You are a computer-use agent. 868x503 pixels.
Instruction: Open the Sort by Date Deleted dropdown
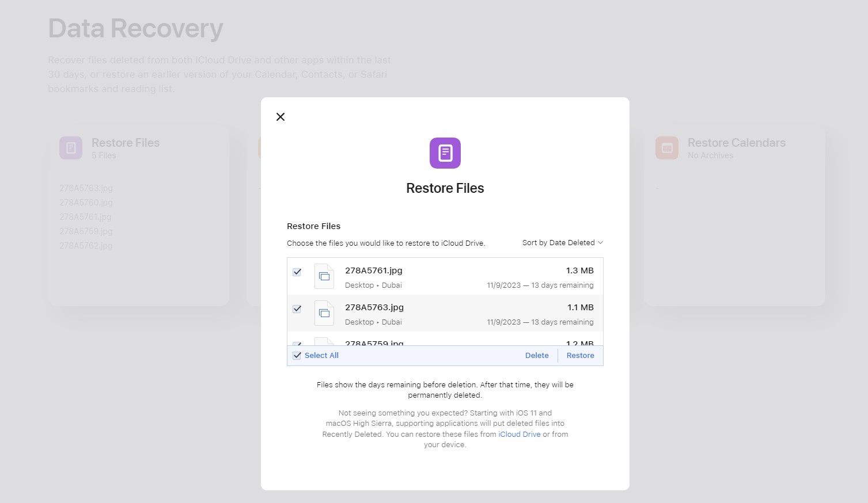point(558,243)
